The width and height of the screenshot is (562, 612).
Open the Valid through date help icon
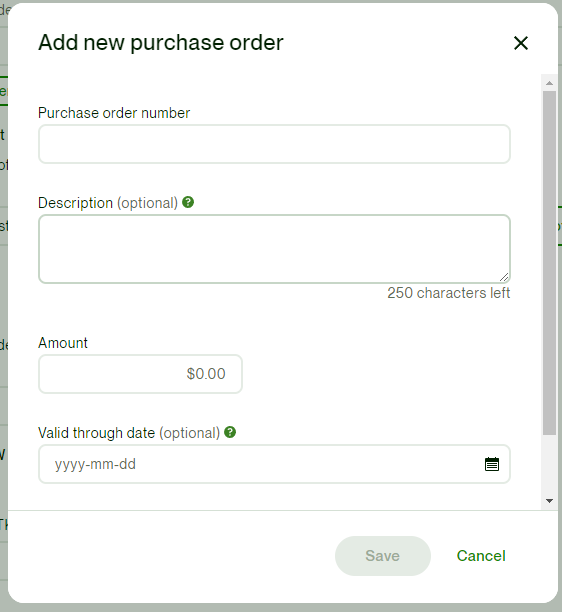[230, 432]
